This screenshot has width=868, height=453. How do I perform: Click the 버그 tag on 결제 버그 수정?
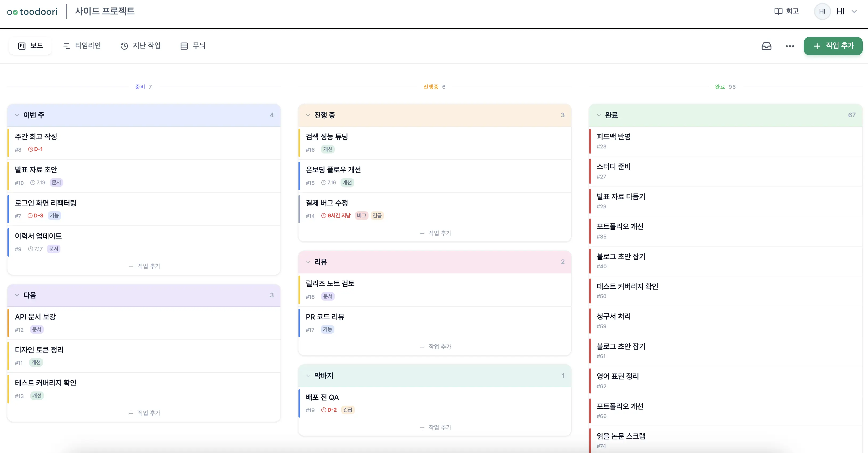362,216
